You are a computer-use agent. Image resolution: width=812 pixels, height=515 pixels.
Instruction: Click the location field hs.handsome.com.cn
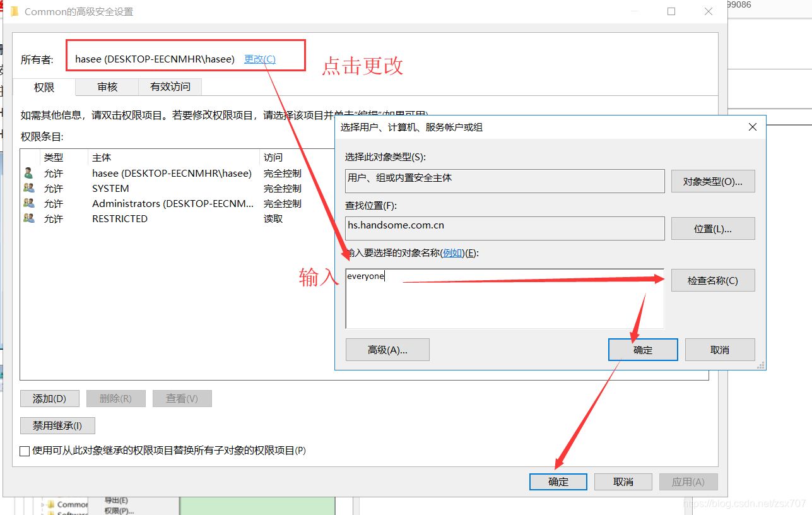pyautogui.click(x=505, y=228)
